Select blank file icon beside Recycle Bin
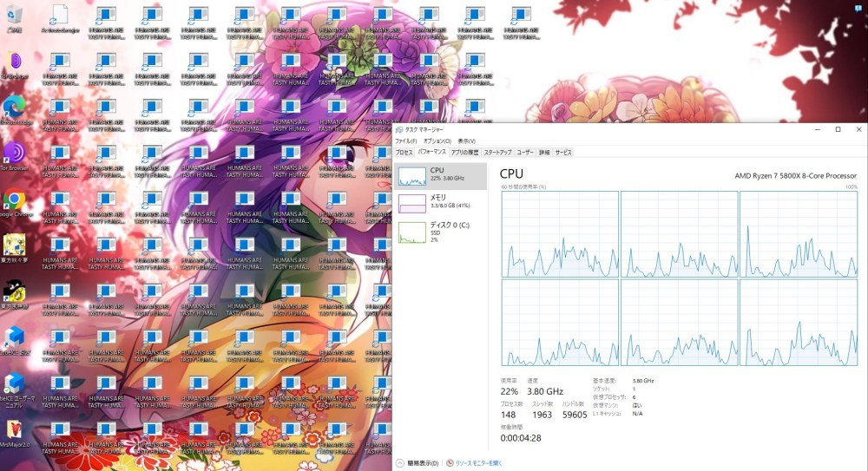This screenshot has width=868, height=471. click(x=60, y=20)
